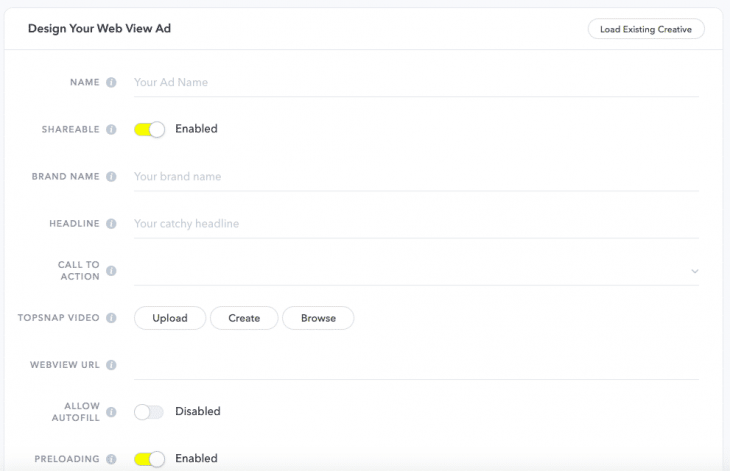Click the info icon beside Shareable

pyautogui.click(x=111, y=130)
